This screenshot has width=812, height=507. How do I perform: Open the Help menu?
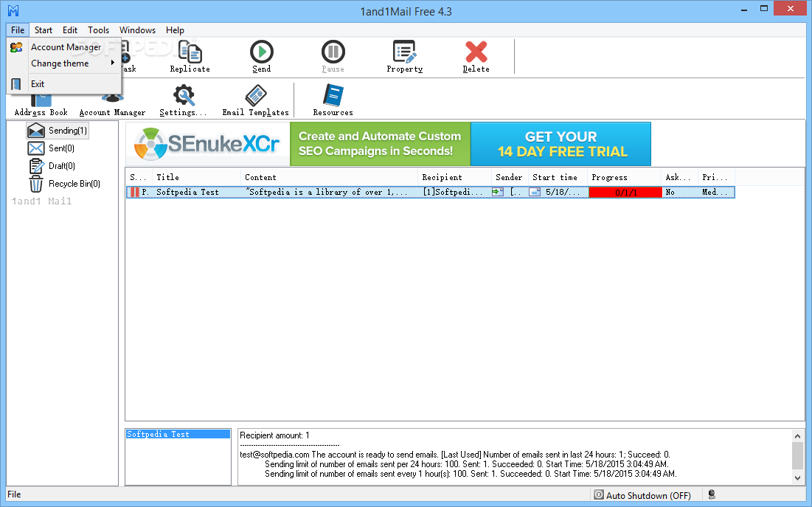[x=175, y=30]
